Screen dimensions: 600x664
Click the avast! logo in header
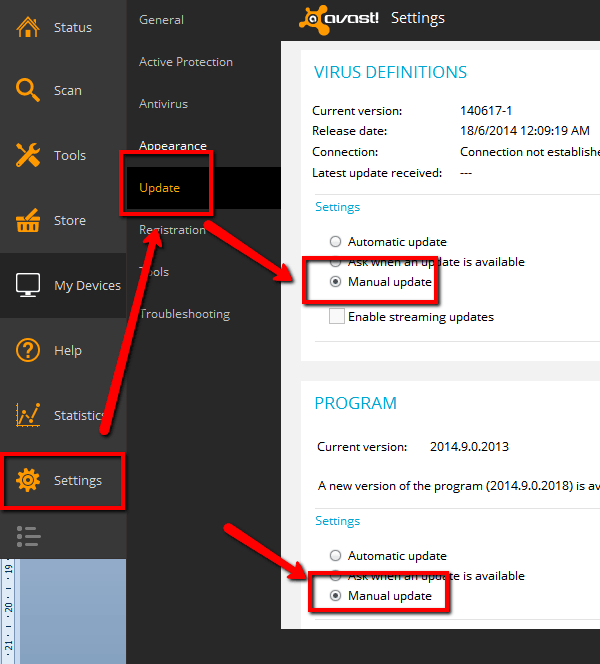pyautogui.click(x=339, y=19)
